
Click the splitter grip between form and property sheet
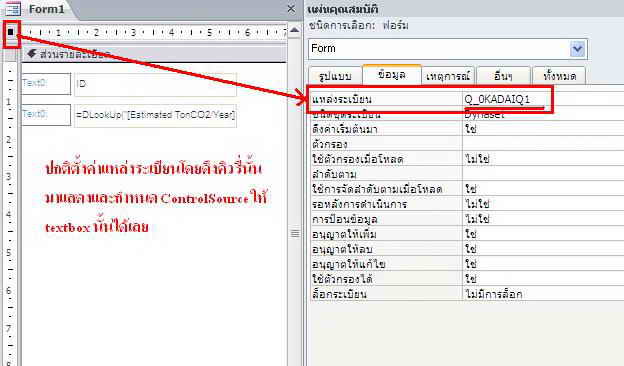295,234
